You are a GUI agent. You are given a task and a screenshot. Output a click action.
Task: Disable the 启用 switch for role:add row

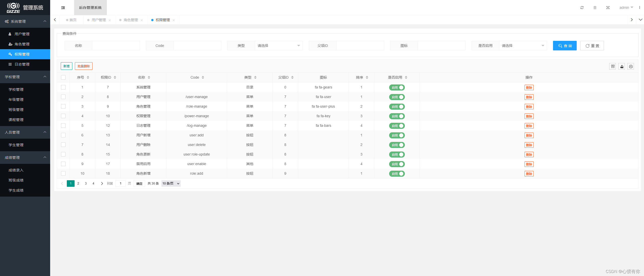(x=397, y=174)
